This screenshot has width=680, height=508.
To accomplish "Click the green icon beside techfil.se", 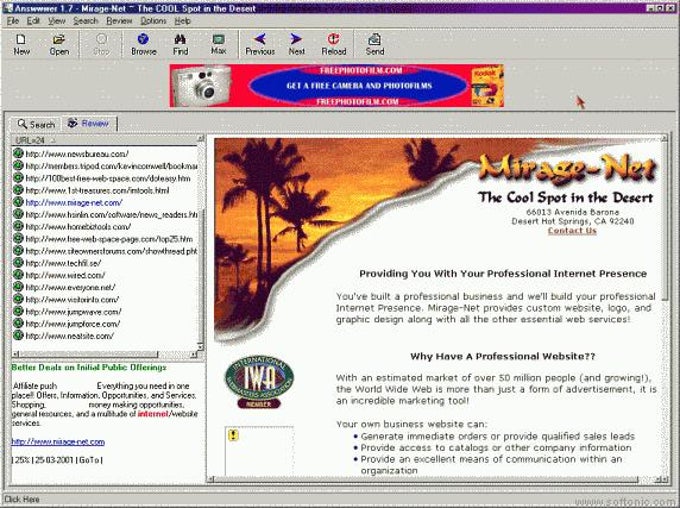I will 18,262.
